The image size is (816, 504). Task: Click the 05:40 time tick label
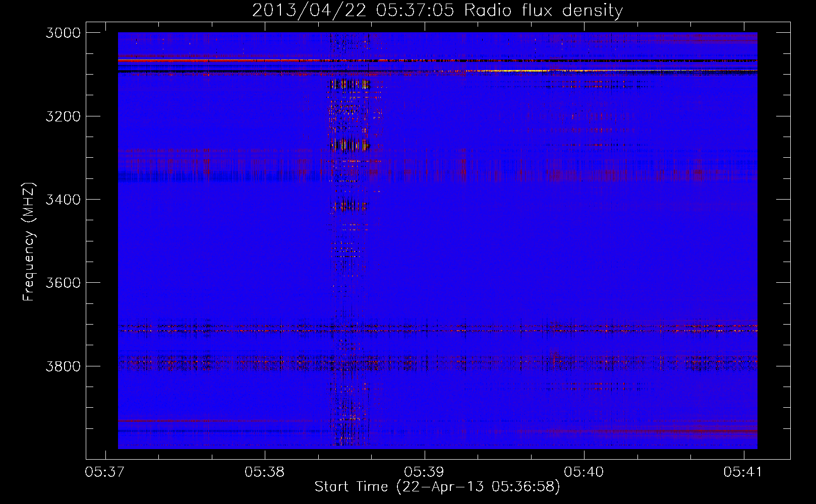click(584, 472)
